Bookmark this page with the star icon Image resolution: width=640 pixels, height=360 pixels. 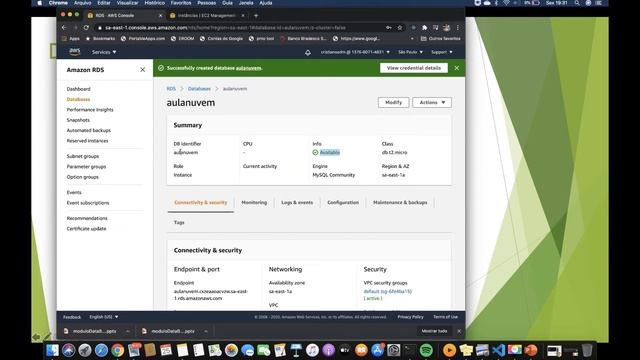coord(400,27)
